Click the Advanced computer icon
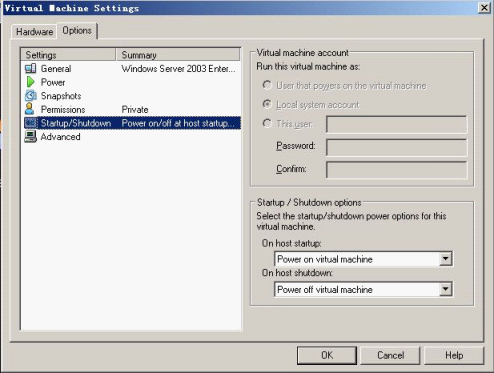 [30, 137]
